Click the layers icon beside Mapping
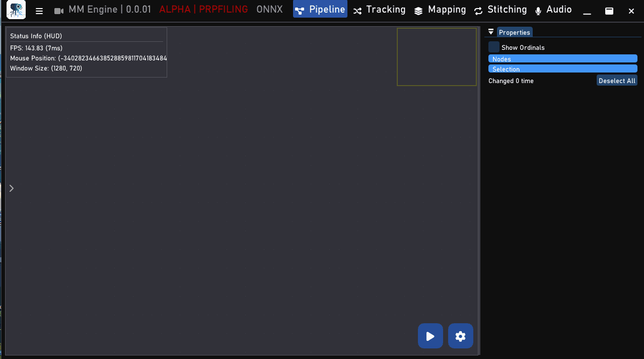 point(418,10)
